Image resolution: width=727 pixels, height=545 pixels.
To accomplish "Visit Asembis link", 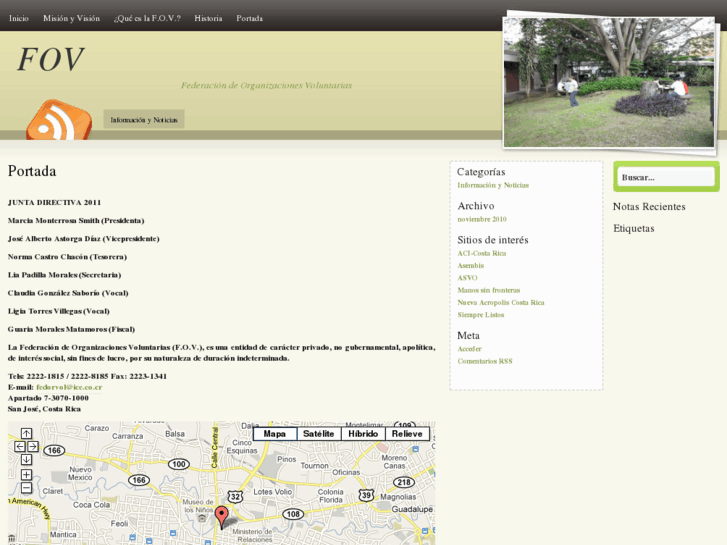I will click(x=471, y=265).
